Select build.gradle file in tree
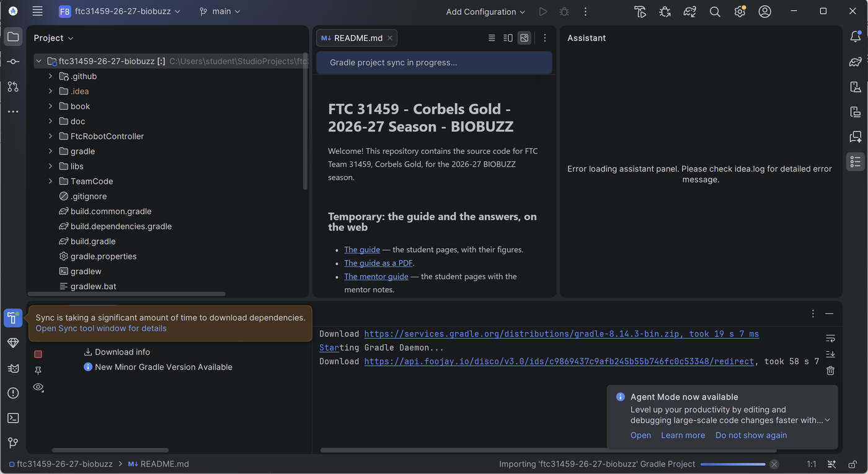868x474 pixels. point(93,241)
